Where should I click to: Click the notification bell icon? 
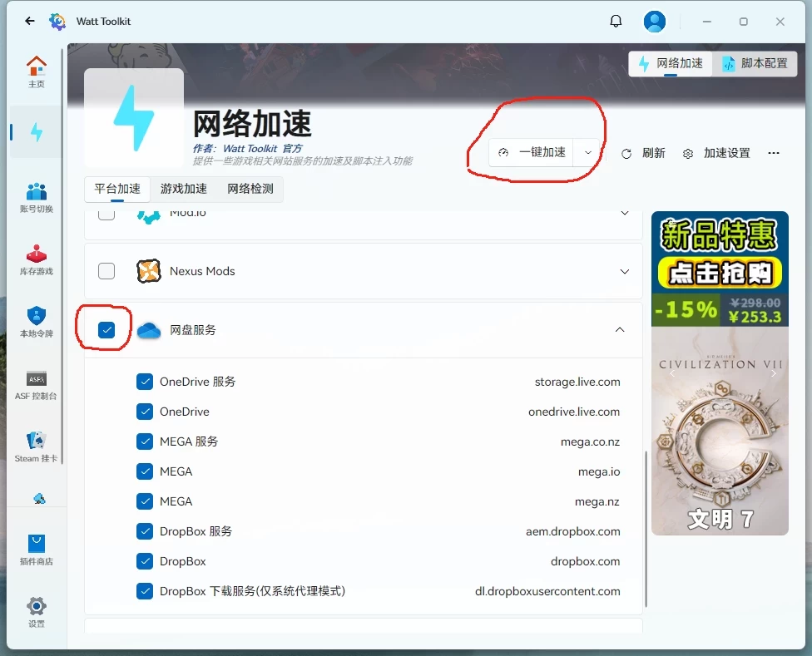coord(616,22)
